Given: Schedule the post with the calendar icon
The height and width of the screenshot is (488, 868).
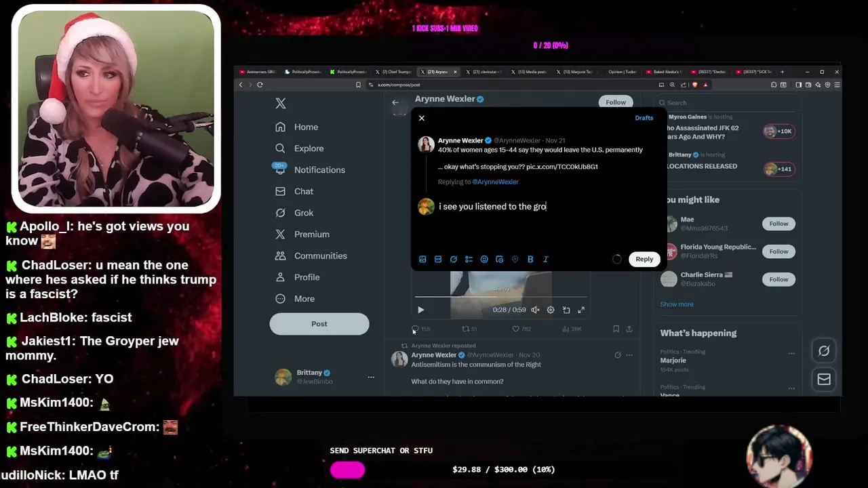Looking at the screenshot, I should [x=500, y=259].
